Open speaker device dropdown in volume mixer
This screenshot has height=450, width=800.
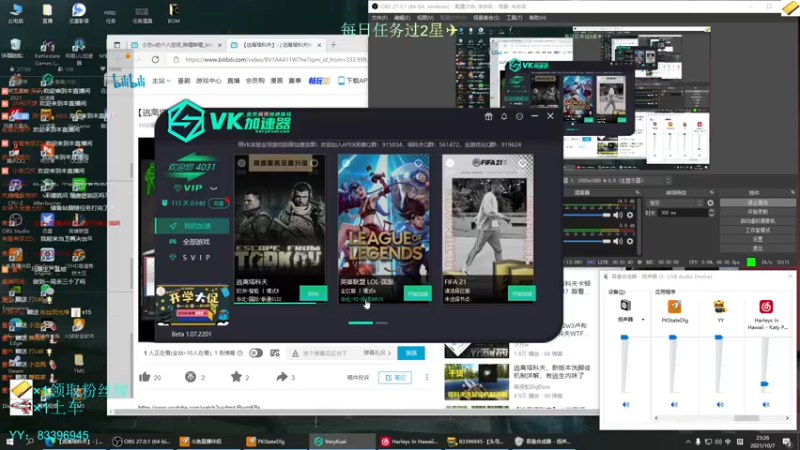[x=643, y=320]
